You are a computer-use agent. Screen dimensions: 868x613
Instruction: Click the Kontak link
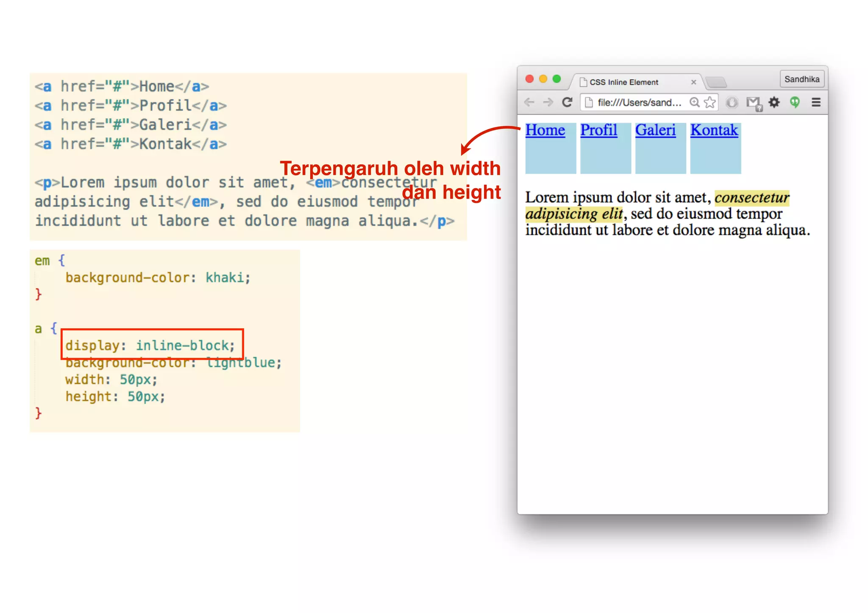click(x=714, y=130)
